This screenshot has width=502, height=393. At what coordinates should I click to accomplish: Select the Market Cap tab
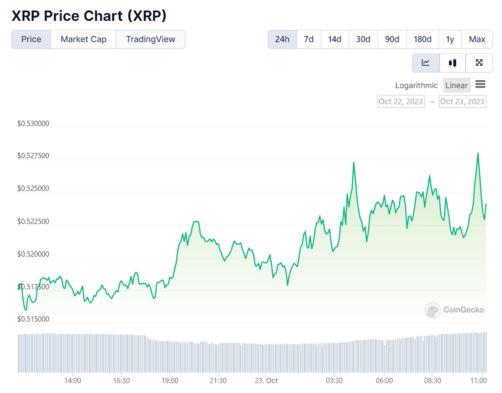pyautogui.click(x=83, y=39)
